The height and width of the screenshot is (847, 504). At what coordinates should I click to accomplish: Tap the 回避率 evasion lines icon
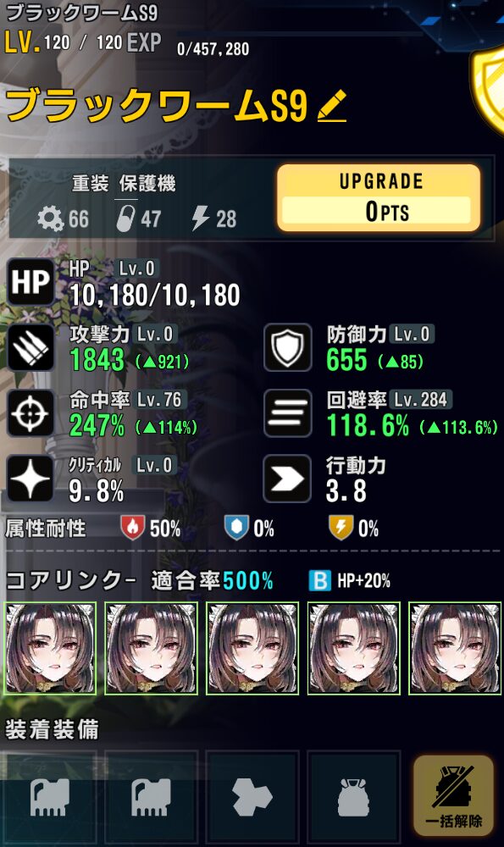click(287, 413)
